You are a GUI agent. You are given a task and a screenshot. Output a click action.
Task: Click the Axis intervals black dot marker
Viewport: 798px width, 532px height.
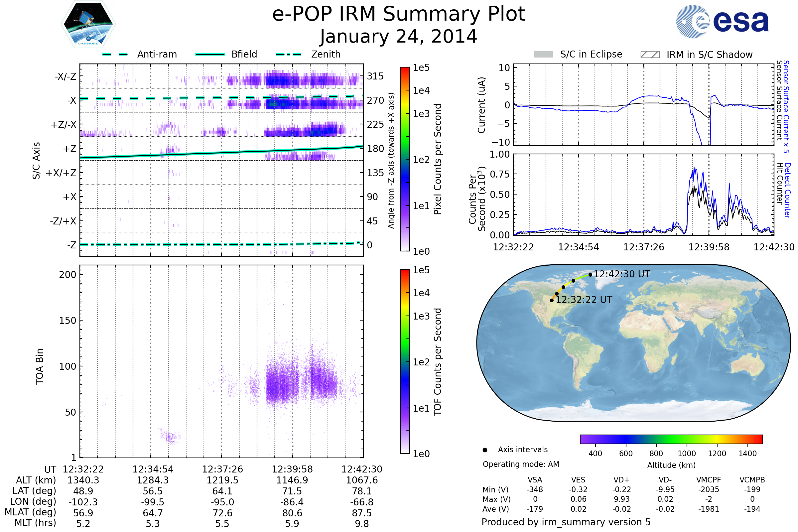coord(485,450)
